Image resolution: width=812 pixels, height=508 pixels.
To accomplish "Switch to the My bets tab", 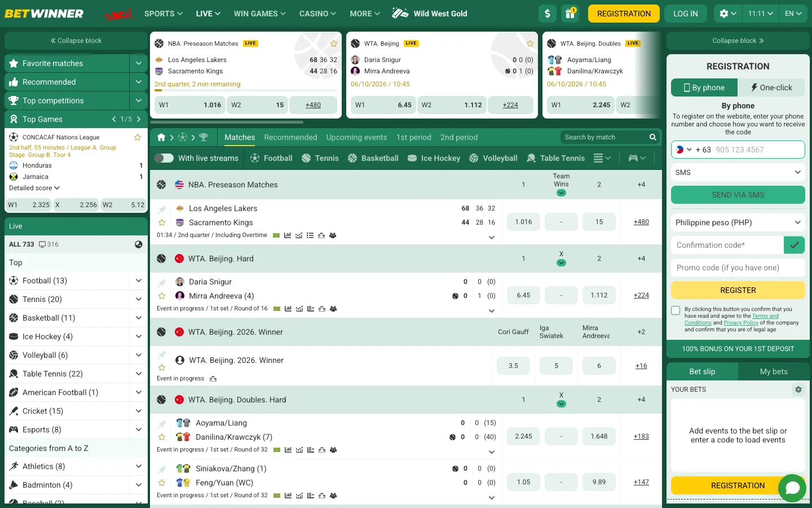I will (x=774, y=371).
